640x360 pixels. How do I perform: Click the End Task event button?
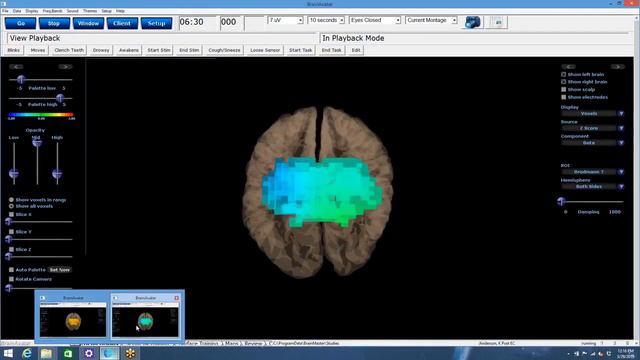[331, 50]
